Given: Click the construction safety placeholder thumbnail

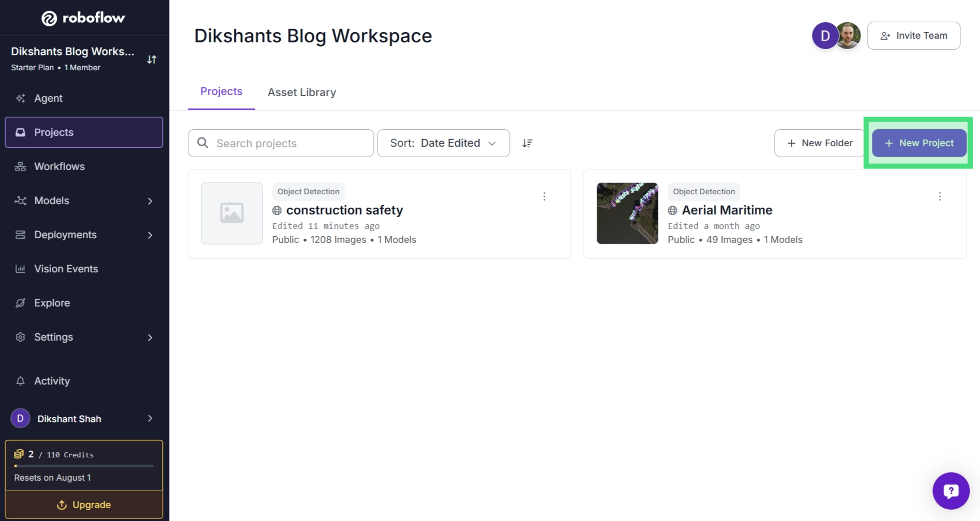Looking at the screenshot, I should point(232,213).
